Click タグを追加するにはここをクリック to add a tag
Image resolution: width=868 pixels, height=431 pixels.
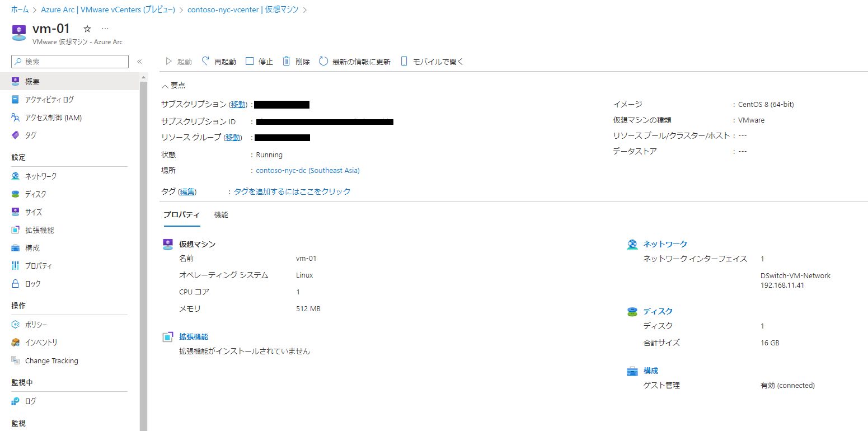tap(290, 191)
